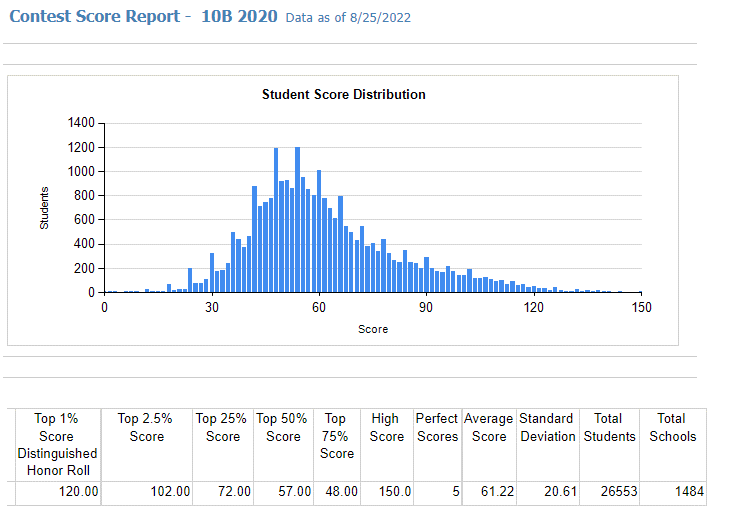The image size is (739, 510).
Task: Click the Top 25% Score column header
Action: [223, 427]
